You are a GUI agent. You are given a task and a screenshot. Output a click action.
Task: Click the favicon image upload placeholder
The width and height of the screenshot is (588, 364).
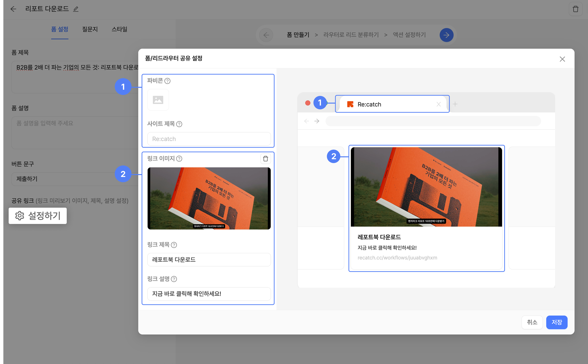pyautogui.click(x=158, y=100)
